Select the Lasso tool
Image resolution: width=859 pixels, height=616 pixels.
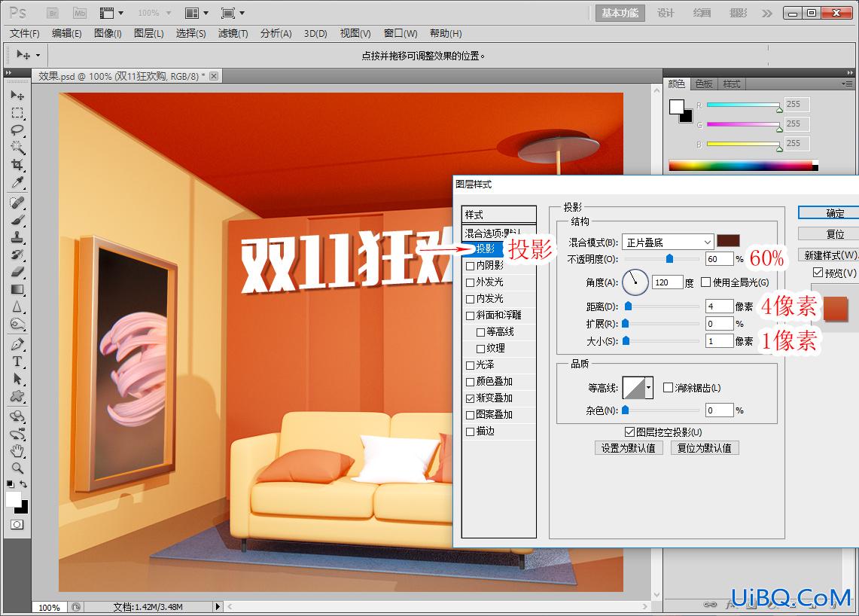coord(17,130)
